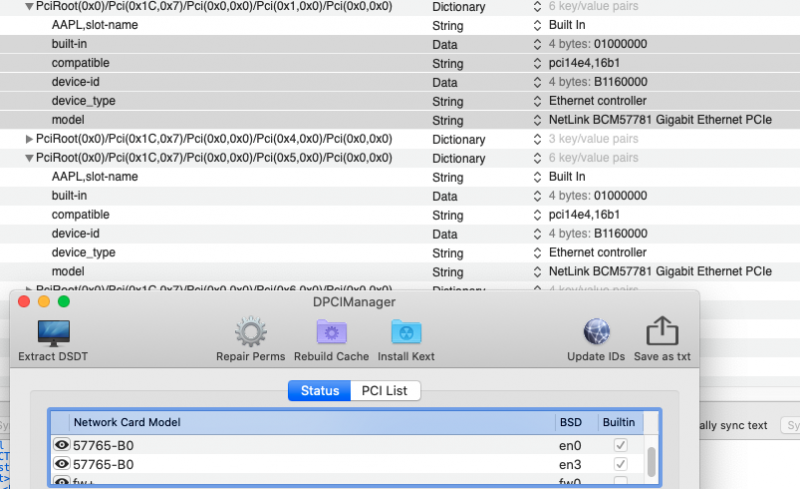This screenshot has width=800, height=489.
Task: Click the 'Built In' value under Pci(0x1,0x0)
Action: click(x=567, y=25)
